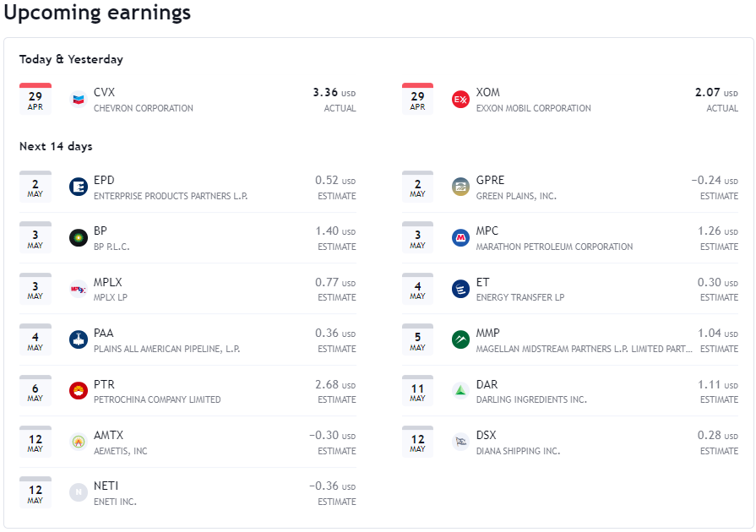This screenshot has height=532, width=756.
Task: Click the Enterprise Products Partners logo
Action: click(x=78, y=187)
